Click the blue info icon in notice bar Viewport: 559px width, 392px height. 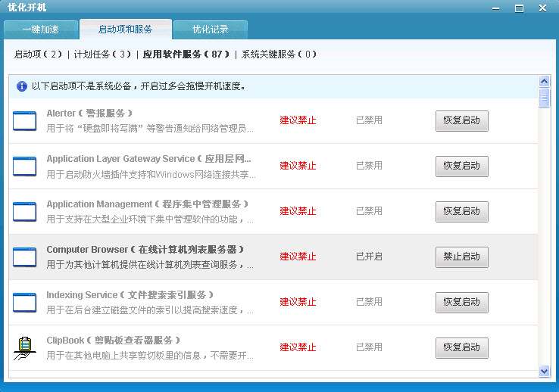pyautogui.click(x=22, y=86)
